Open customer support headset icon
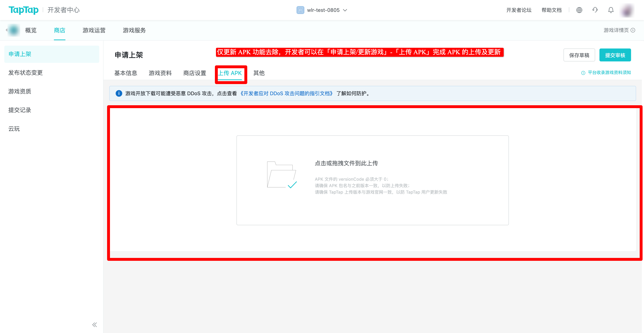The image size is (644, 333). 595,10
